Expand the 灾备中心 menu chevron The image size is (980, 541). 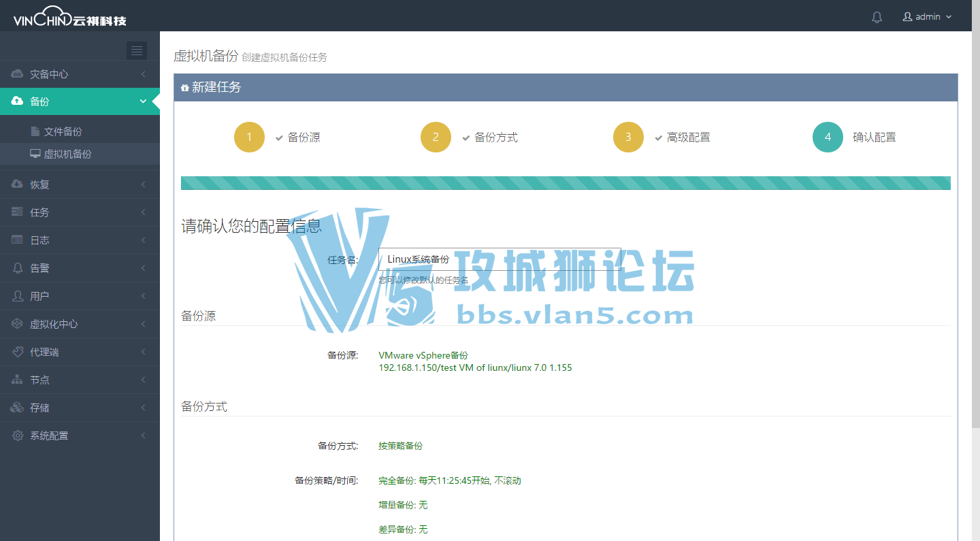point(144,73)
